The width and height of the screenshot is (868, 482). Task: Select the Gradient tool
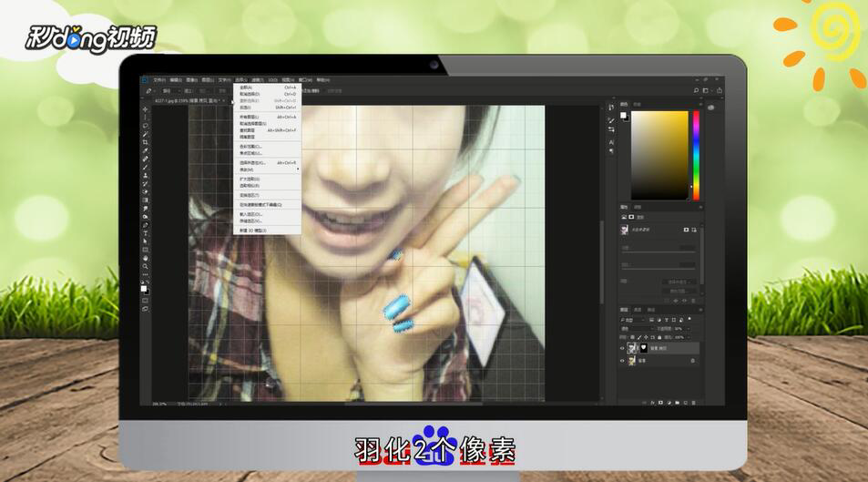coord(145,200)
